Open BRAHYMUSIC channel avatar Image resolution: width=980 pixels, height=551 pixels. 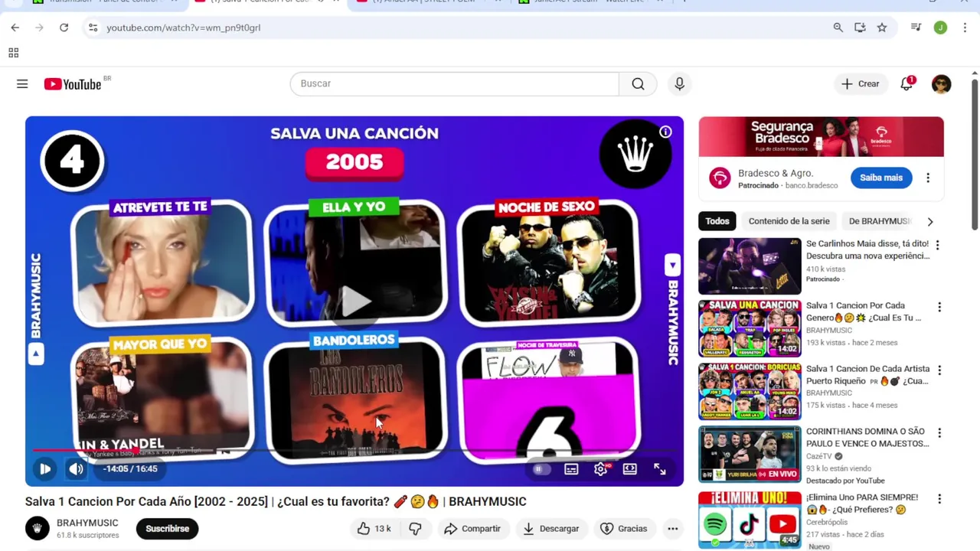(x=37, y=529)
